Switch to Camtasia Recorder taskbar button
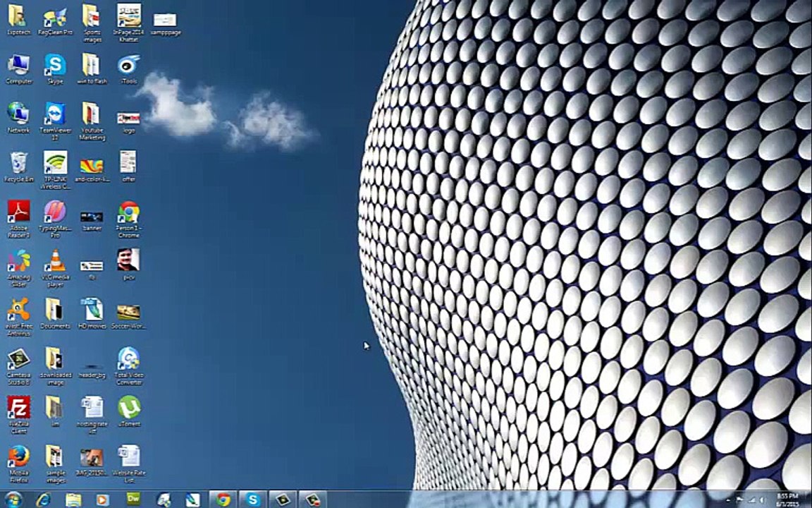812x508 pixels. (x=313, y=500)
